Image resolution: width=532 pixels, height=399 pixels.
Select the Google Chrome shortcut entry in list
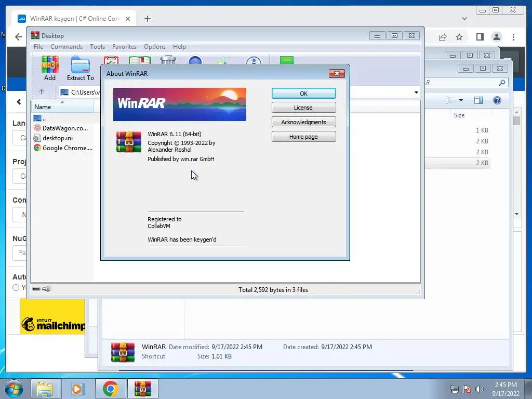[x=63, y=148]
